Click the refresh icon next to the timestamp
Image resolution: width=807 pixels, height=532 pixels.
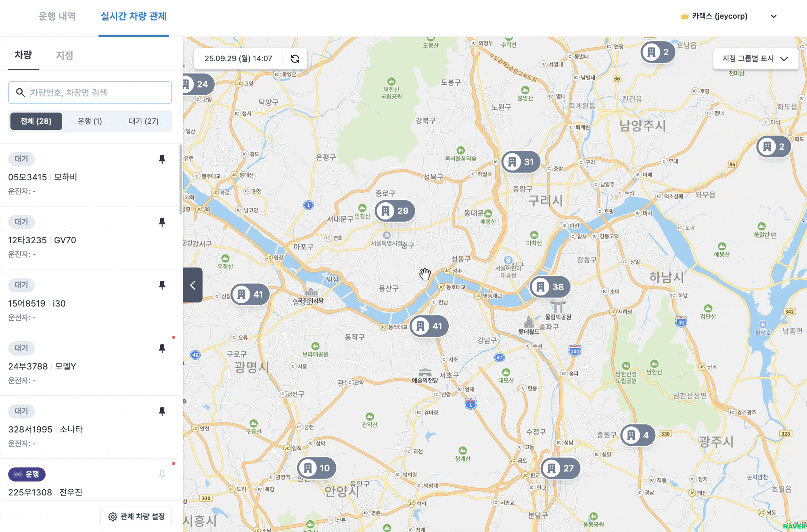click(295, 59)
